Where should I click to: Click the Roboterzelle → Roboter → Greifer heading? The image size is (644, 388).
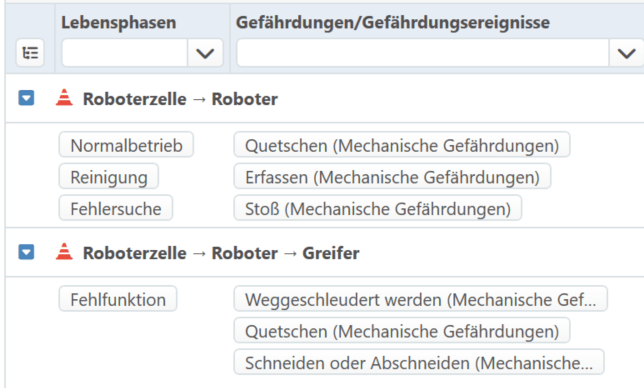pos(221,253)
